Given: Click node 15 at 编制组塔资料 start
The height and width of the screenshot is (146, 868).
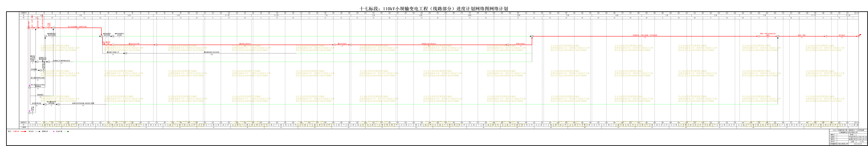Looking at the screenshot, I should (x=102, y=36).
